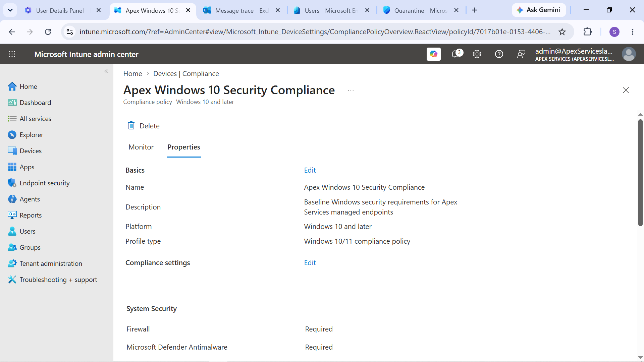The image size is (644, 362).
Task: Click the site information icon in address bar
Action: click(x=70, y=32)
